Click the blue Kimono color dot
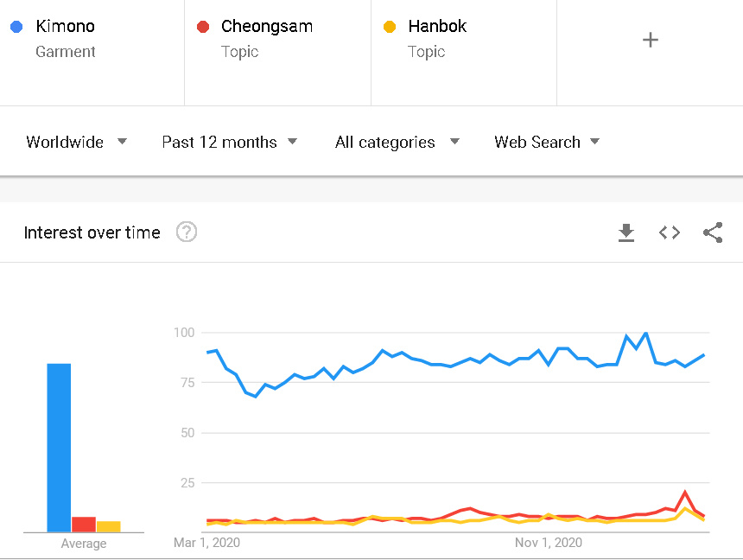 point(16,27)
